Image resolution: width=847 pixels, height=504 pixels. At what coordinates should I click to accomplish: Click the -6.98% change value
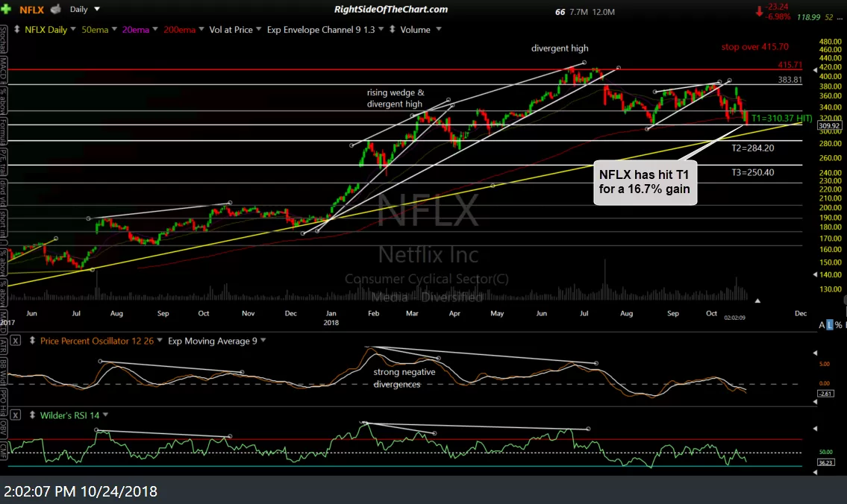point(778,16)
